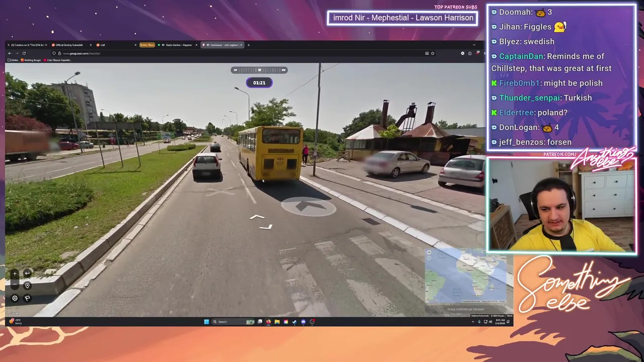Bookmark this page with star icon
This screenshot has height=362, width=644.
432,53
